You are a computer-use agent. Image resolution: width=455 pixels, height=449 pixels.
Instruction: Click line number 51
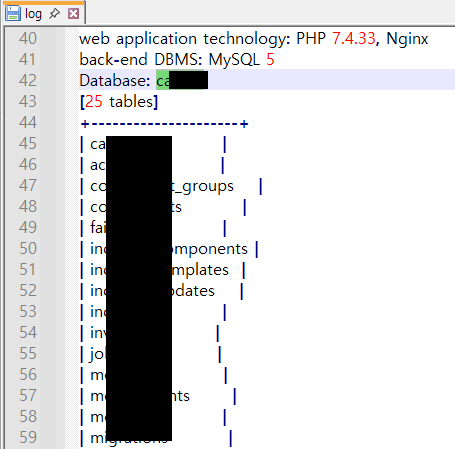pos(28,270)
